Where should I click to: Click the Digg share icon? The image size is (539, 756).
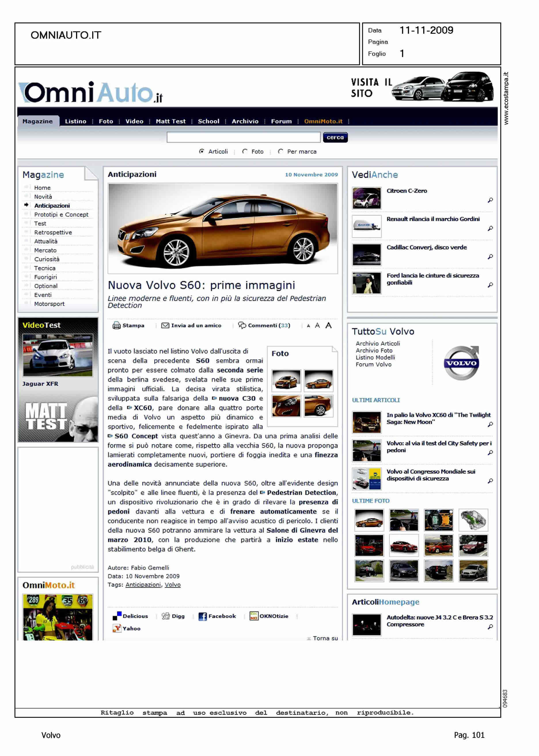[x=165, y=616]
